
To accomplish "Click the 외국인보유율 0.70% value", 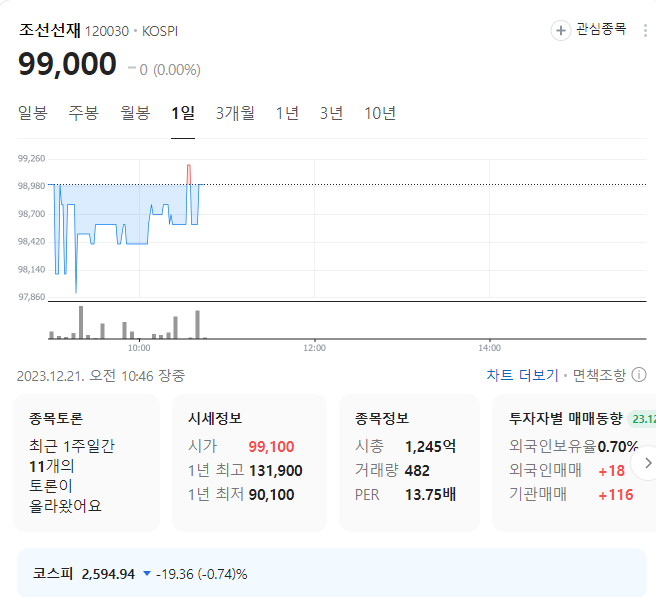I will pos(618,446).
